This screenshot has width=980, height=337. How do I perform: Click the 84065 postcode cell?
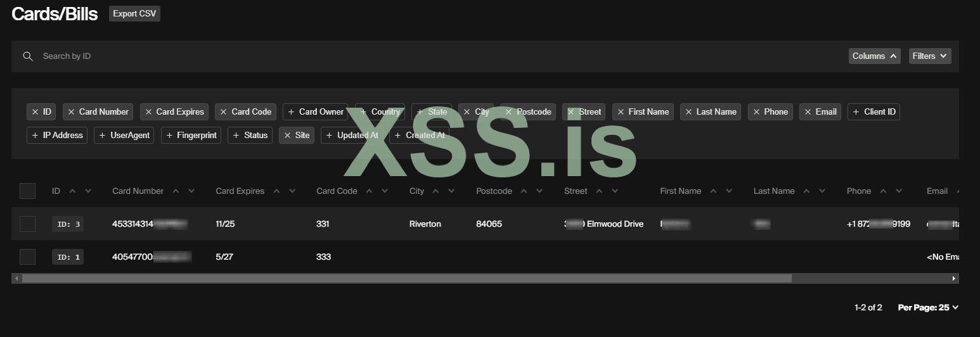(x=489, y=224)
